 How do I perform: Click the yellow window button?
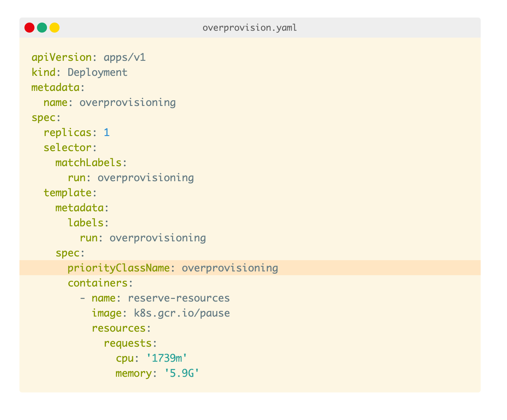pyautogui.click(x=55, y=28)
